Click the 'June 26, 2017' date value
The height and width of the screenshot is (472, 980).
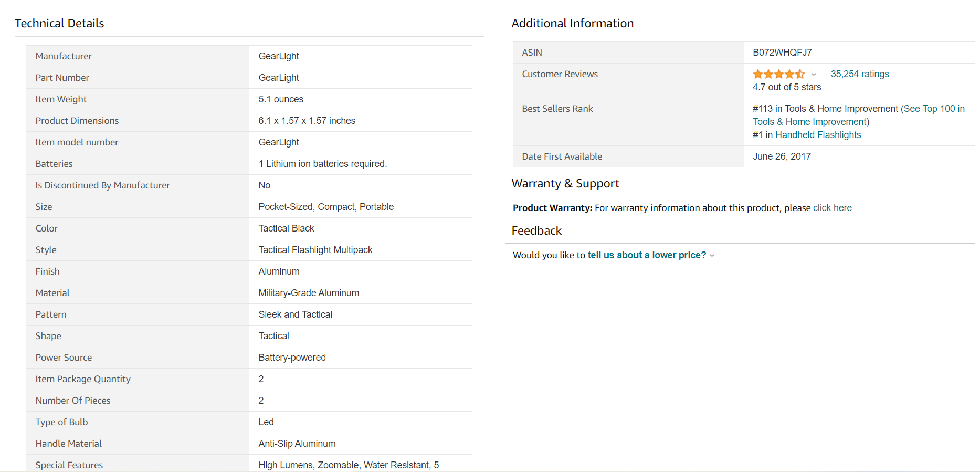782,156
